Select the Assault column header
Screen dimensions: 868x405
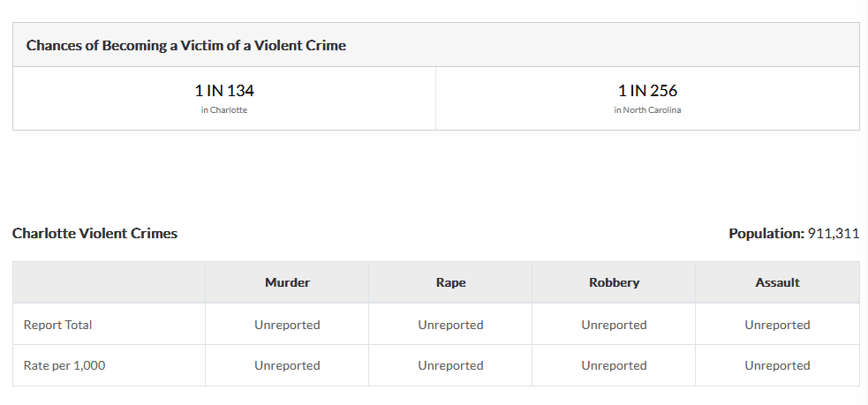(777, 282)
